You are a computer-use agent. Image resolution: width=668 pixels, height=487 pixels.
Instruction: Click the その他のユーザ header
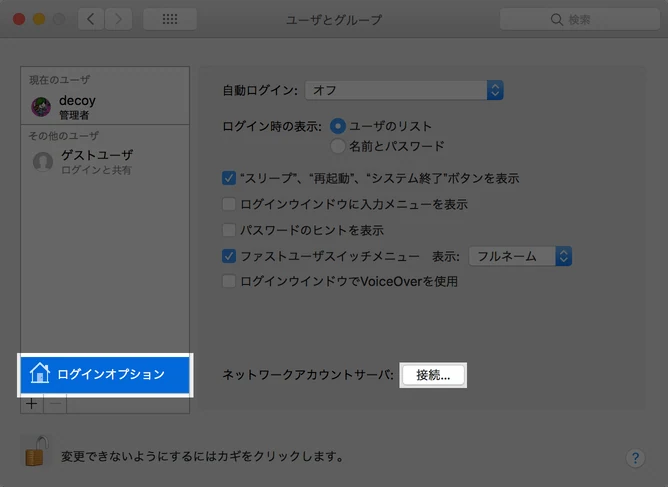point(63,136)
